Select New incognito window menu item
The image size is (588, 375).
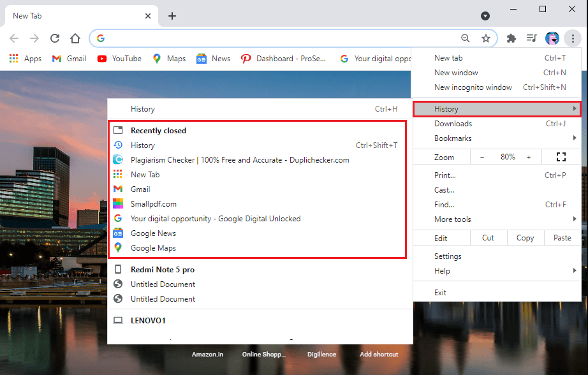click(x=473, y=87)
